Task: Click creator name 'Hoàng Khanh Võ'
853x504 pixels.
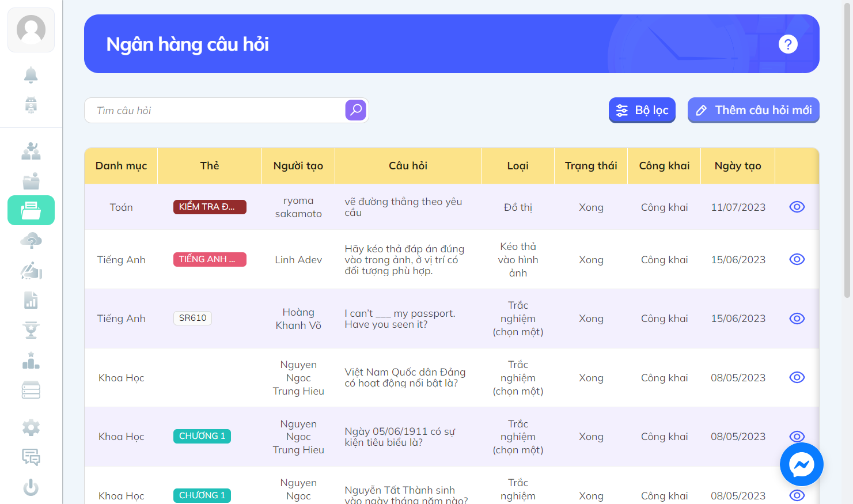Action: pos(298,319)
